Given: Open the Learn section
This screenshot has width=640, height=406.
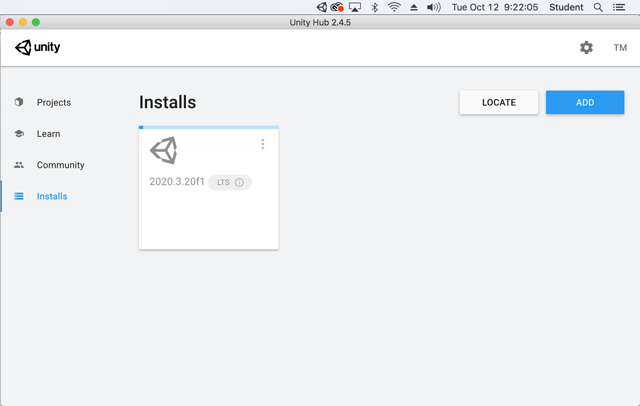Looking at the screenshot, I should coord(48,134).
